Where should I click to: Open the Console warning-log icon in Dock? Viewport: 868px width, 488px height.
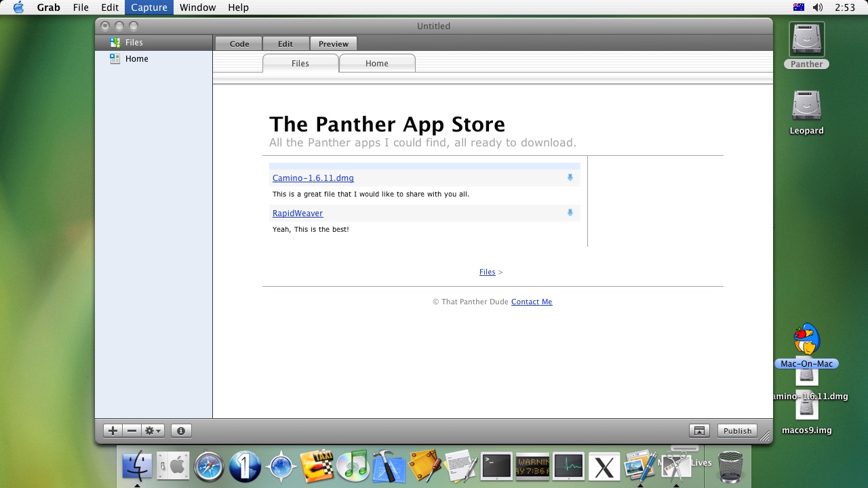pyautogui.click(x=532, y=466)
